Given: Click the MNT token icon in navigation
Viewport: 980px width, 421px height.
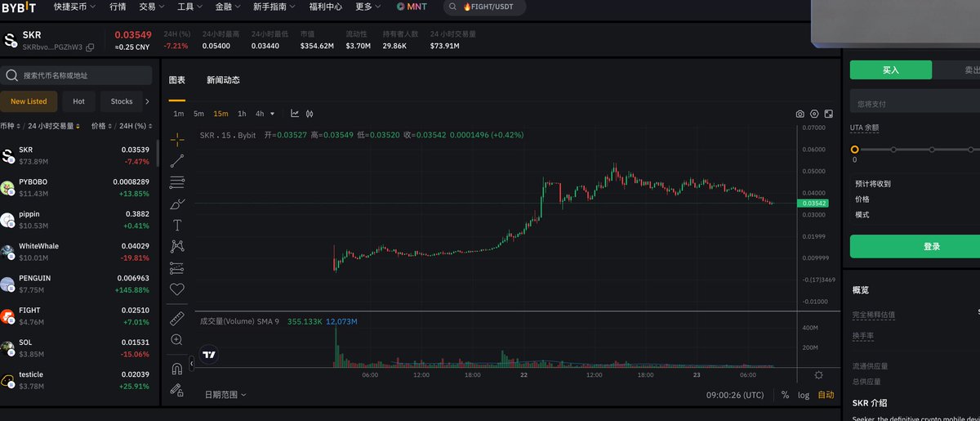Looking at the screenshot, I should 400,7.
